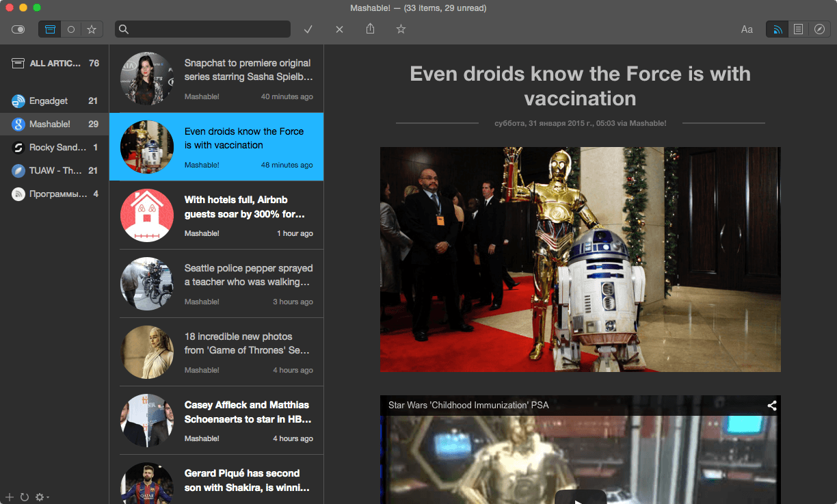Click the C-3PO and R2-D2 article photo
Image resolution: width=837 pixels, height=504 pixels.
[x=581, y=259]
